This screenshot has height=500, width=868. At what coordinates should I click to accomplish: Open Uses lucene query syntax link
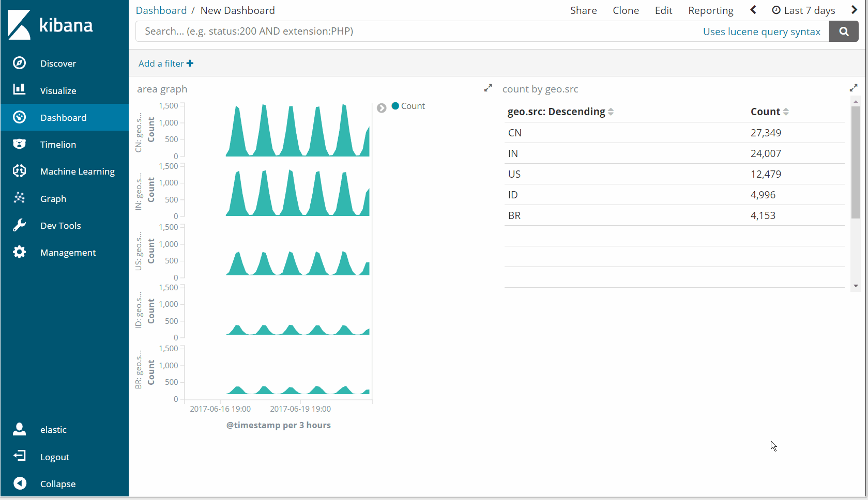coord(762,32)
